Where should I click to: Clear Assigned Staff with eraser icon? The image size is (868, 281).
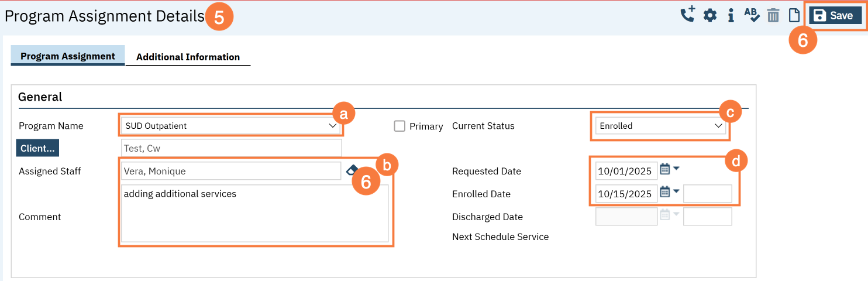pyautogui.click(x=352, y=170)
